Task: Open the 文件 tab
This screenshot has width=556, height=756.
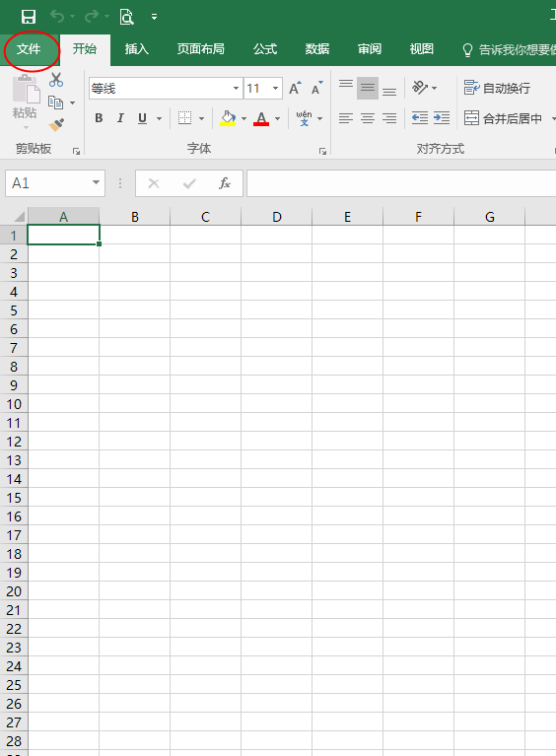Action: click(x=29, y=49)
